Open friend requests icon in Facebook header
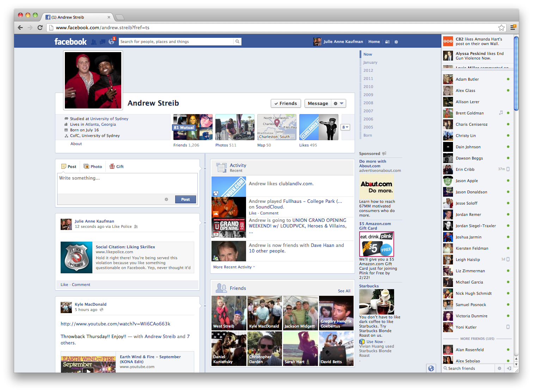Viewport: 533px width, 392px height. [x=94, y=42]
